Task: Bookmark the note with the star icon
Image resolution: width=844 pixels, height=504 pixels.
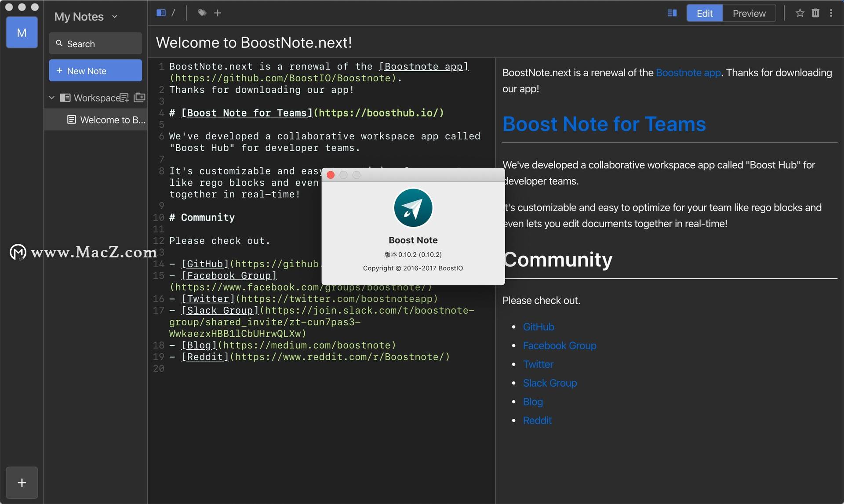Action: tap(800, 13)
